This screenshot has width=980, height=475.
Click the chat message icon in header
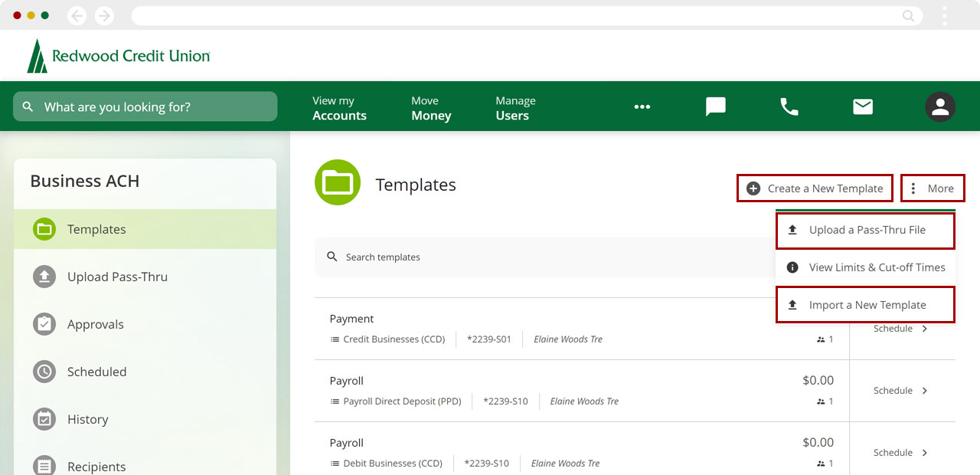click(715, 106)
